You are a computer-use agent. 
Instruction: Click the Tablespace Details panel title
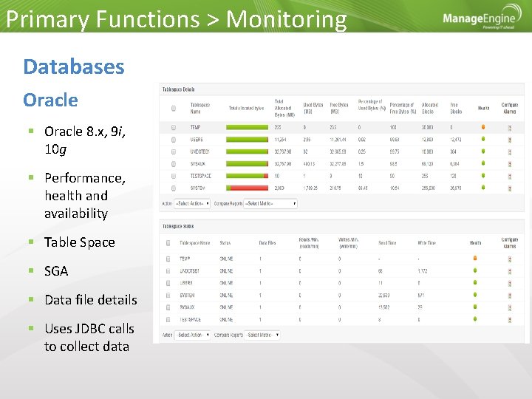pos(179,89)
